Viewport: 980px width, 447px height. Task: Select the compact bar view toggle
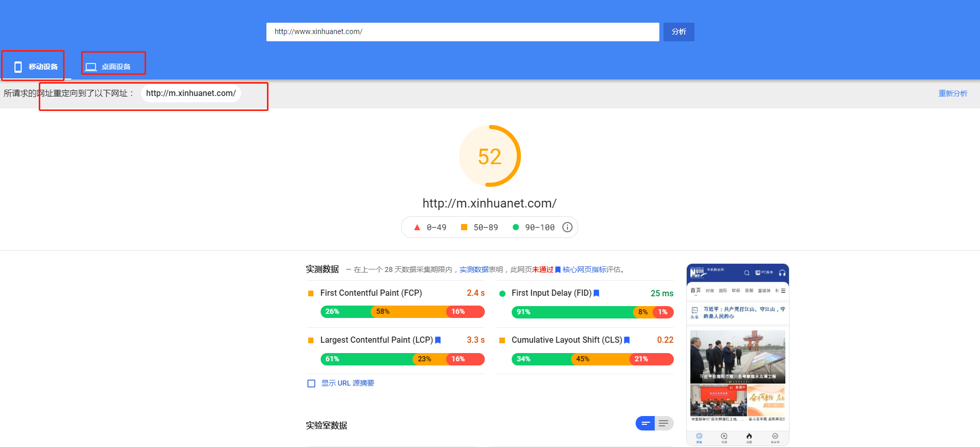pos(645,423)
